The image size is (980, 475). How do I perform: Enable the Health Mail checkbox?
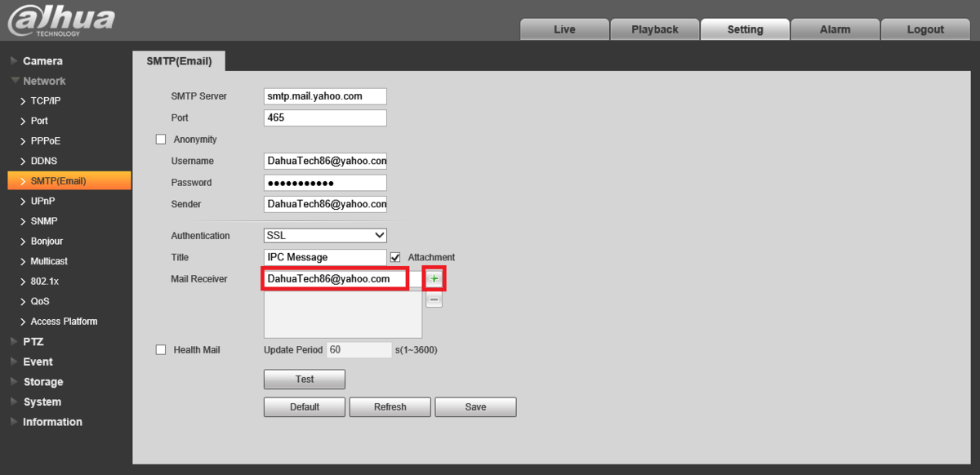[161, 350]
